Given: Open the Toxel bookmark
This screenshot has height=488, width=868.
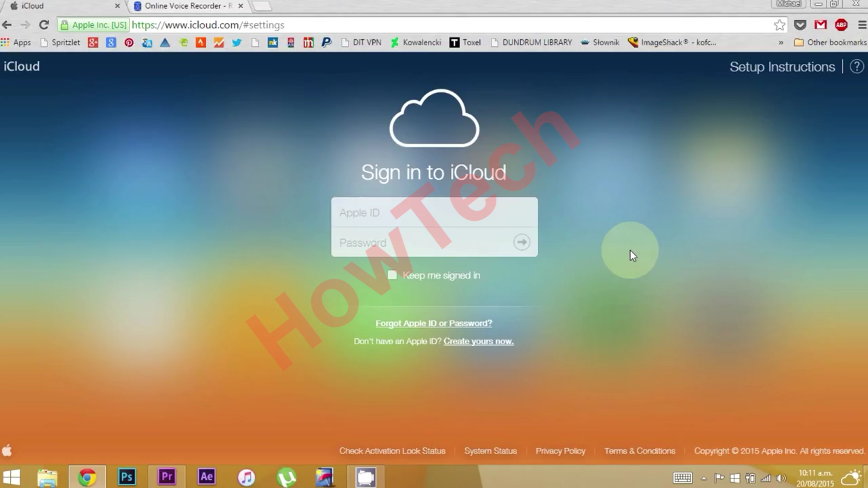Looking at the screenshot, I should point(465,42).
